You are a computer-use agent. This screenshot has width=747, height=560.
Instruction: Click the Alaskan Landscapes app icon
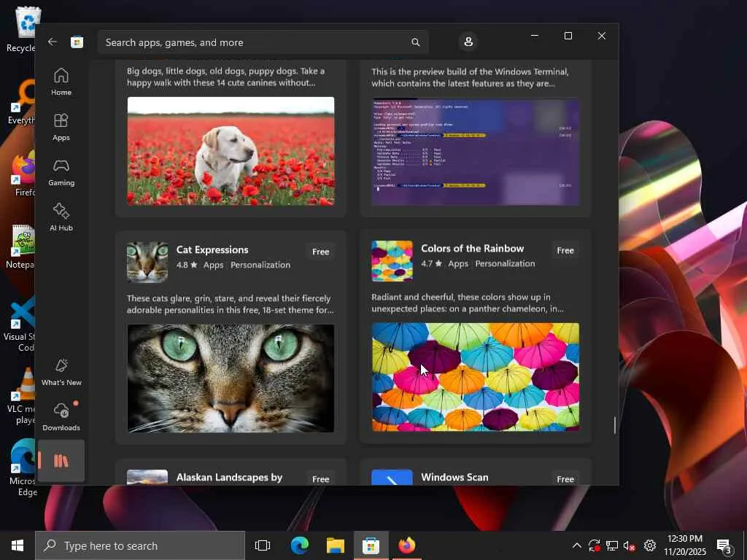pos(147,477)
